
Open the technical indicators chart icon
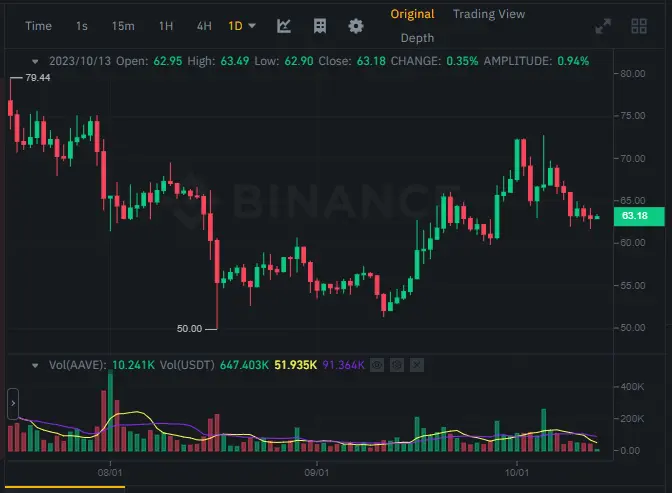point(284,26)
